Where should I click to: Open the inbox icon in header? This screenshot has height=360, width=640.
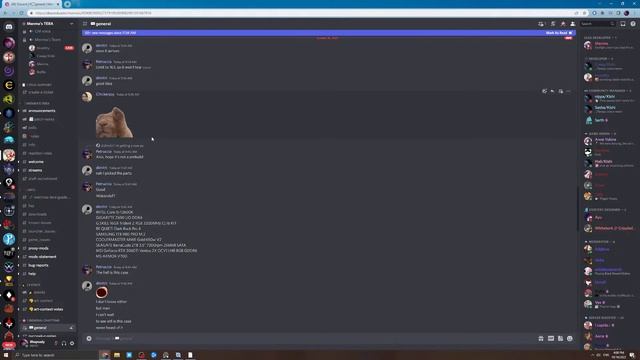point(623,24)
